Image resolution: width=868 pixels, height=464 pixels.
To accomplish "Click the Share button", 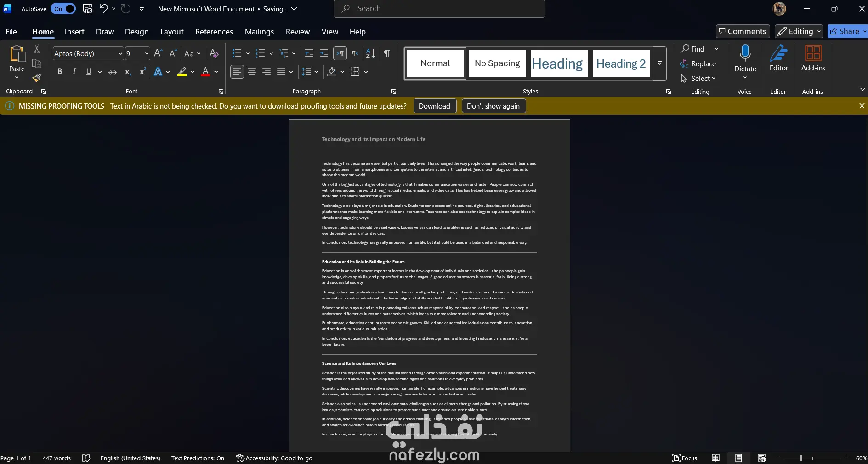I will [x=847, y=31].
